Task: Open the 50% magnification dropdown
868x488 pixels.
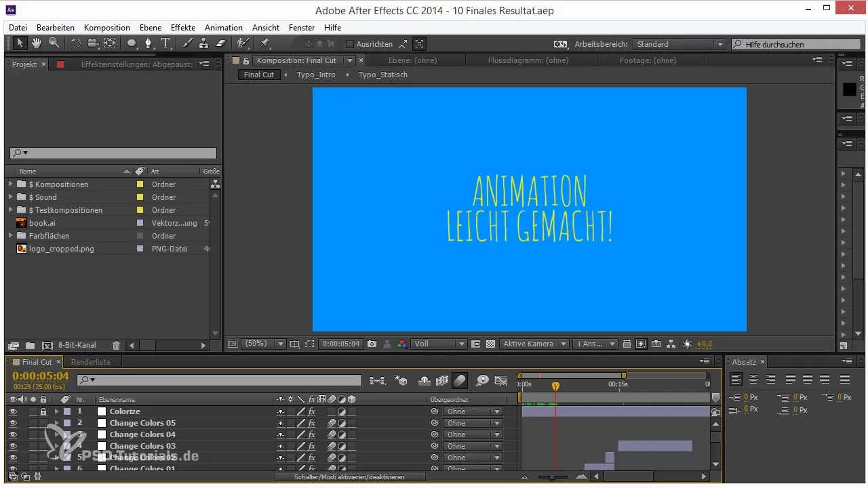Action: 263,344
